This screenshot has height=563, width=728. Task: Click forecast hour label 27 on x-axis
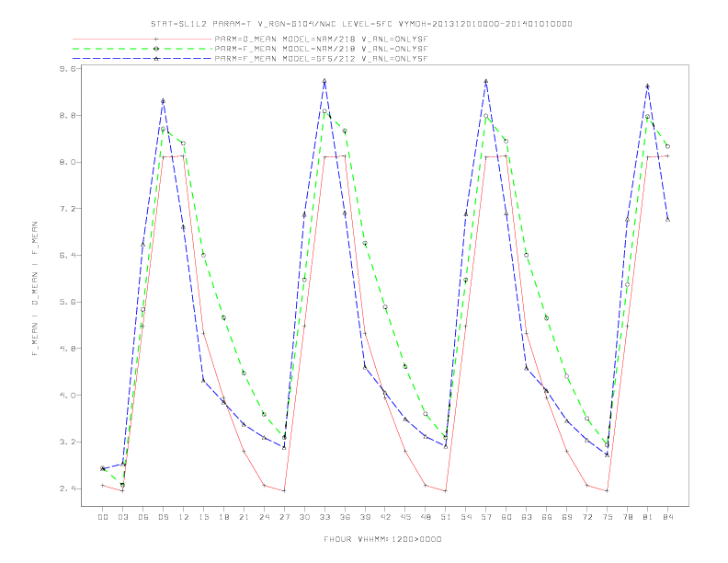point(284,517)
